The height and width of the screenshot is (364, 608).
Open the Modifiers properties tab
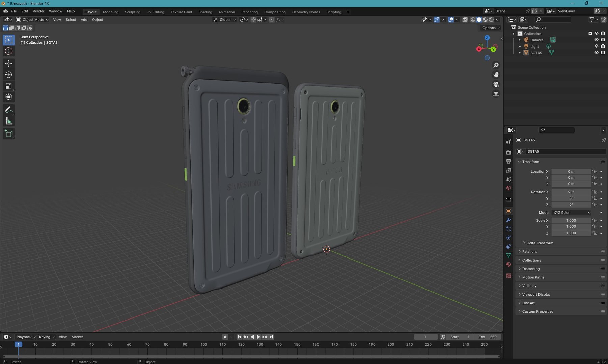click(x=508, y=220)
